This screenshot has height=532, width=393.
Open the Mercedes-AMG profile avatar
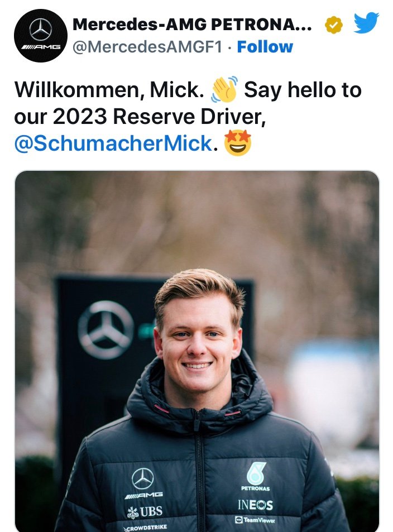[41, 36]
